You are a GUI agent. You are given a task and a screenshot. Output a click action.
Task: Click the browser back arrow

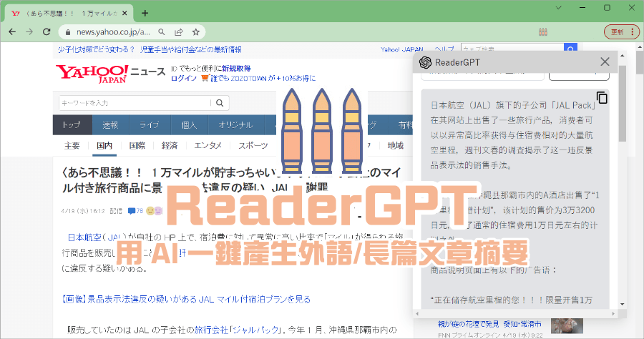tap(12, 31)
